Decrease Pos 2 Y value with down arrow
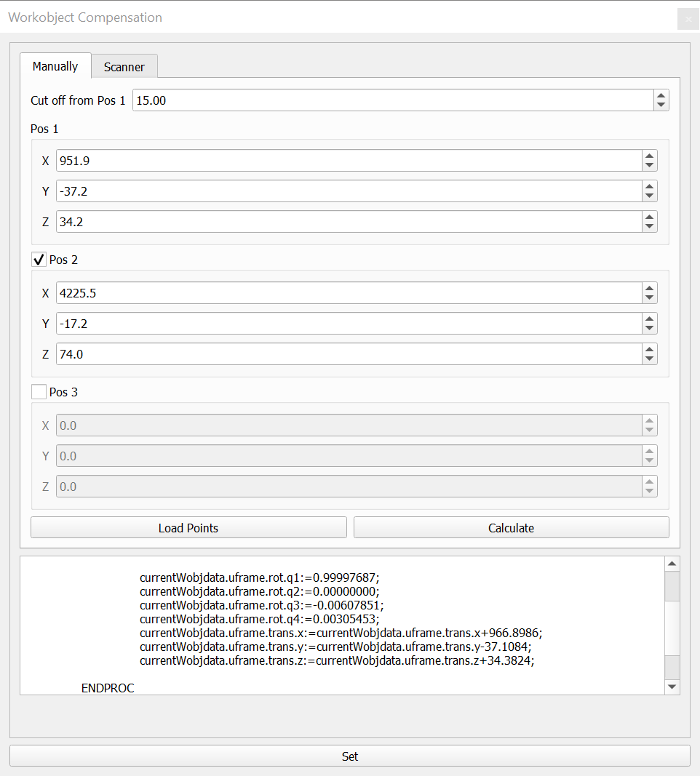This screenshot has height=776, width=700. (649, 329)
